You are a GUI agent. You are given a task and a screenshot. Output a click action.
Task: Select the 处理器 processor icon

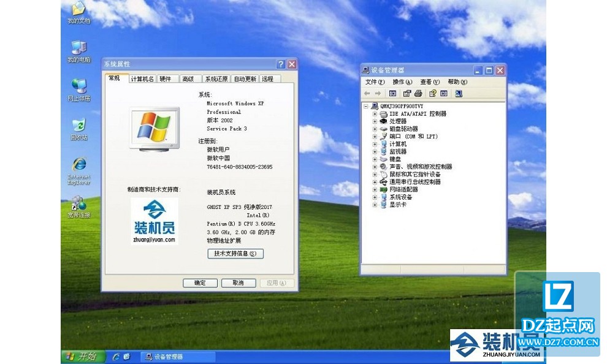click(x=384, y=121)
